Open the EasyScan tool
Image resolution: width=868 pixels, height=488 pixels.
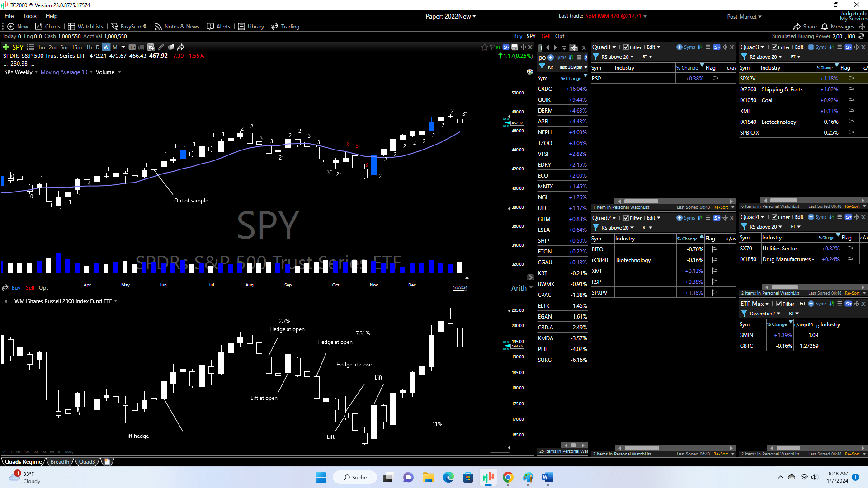point(129,27)
